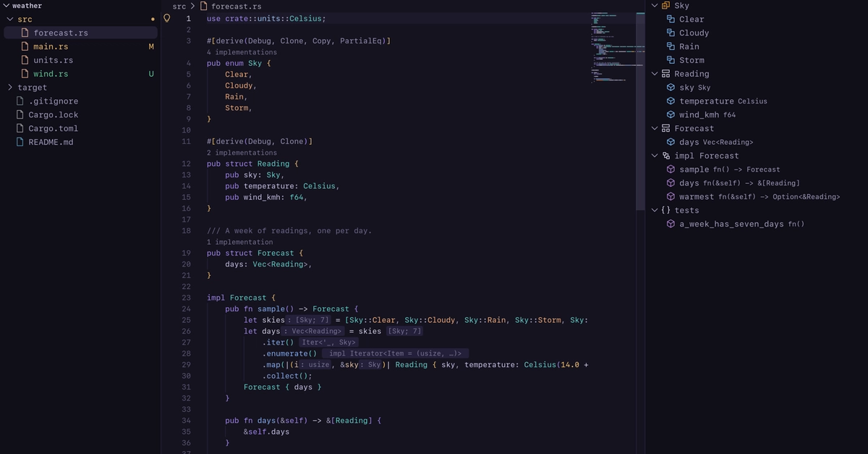
Task: Open main.rs in the file tree
Action: pos(51,46)
